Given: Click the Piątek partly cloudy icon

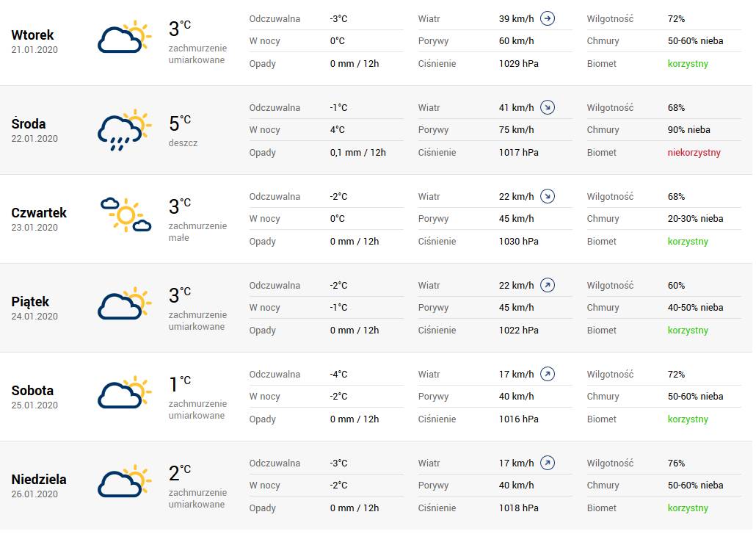Looking at the screenshot, I should click(124, 303).
